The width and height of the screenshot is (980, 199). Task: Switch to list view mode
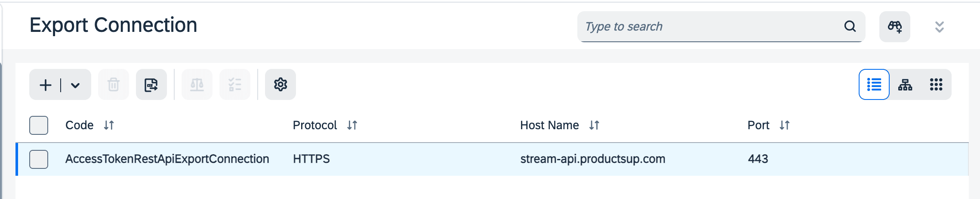point(874,85)
